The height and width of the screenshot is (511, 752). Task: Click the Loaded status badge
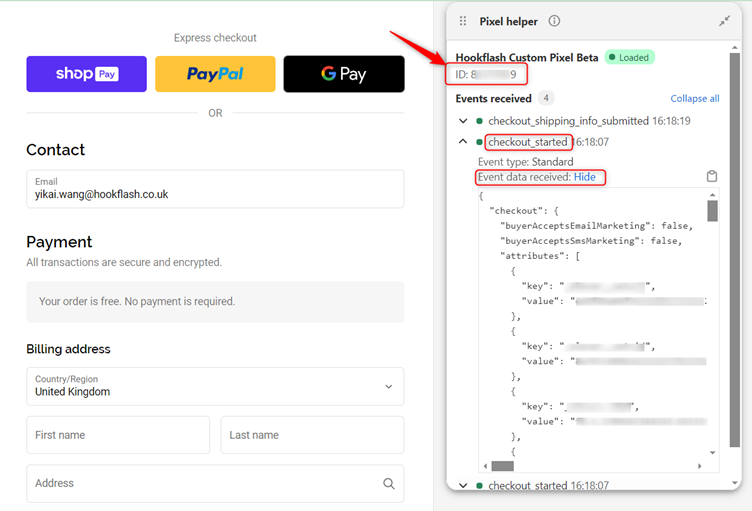[x=629, y=58]
